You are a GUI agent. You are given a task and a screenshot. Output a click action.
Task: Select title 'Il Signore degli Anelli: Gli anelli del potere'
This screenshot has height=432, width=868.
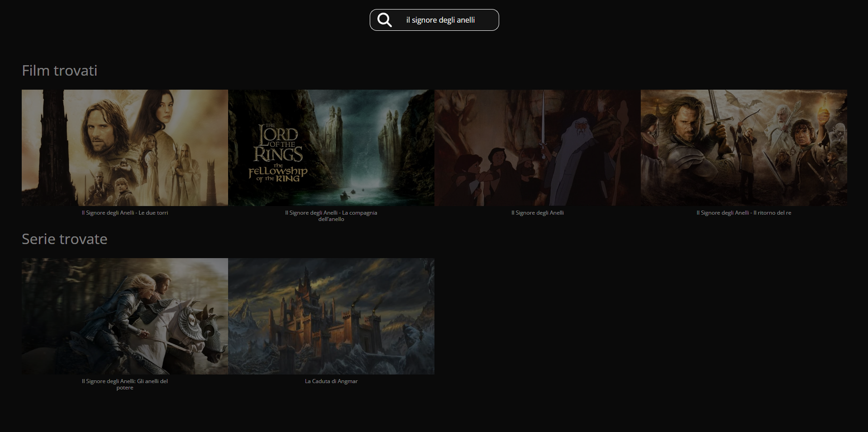tap(125, 384)
